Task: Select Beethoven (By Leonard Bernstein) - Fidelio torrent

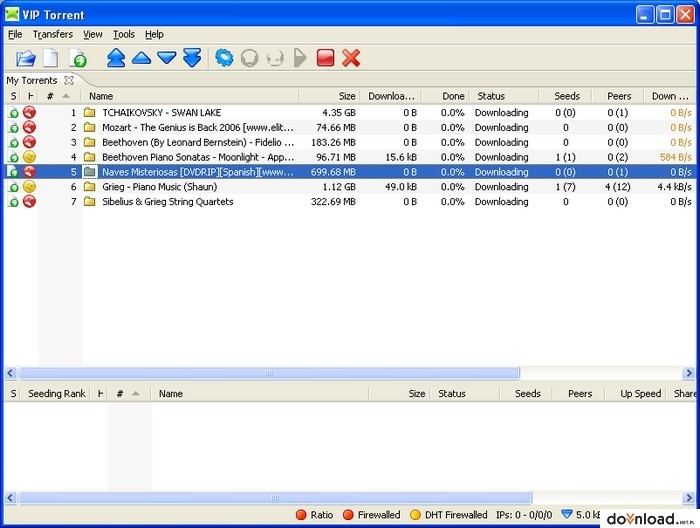Action: 350,142
